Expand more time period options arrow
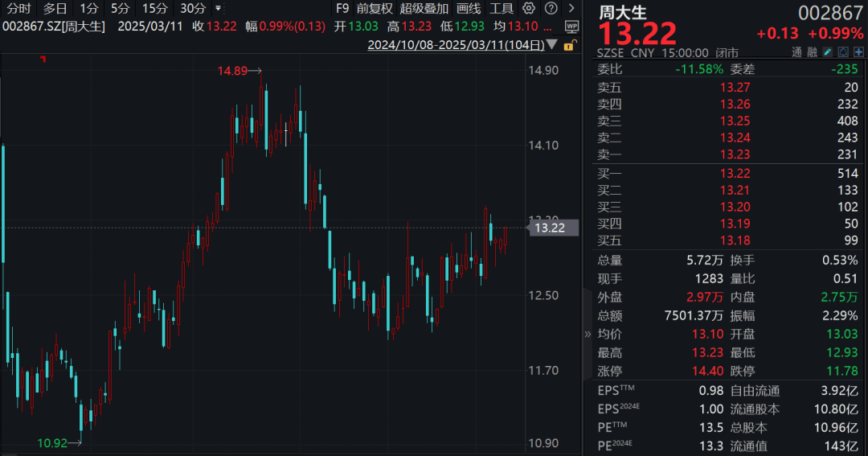This screenshot has height=456, width=868. point(218,8)
